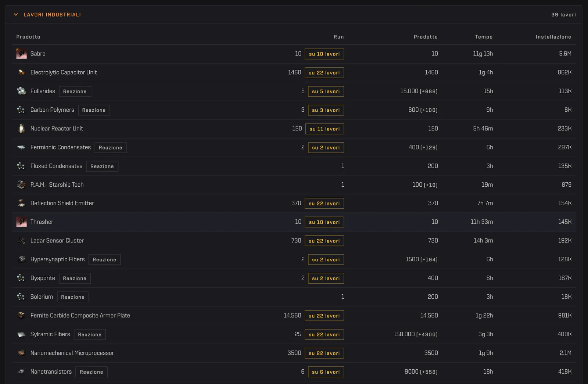588x384 pixels.
Task: Click the Deflection Shield Emitter icon
Action: 21,203
